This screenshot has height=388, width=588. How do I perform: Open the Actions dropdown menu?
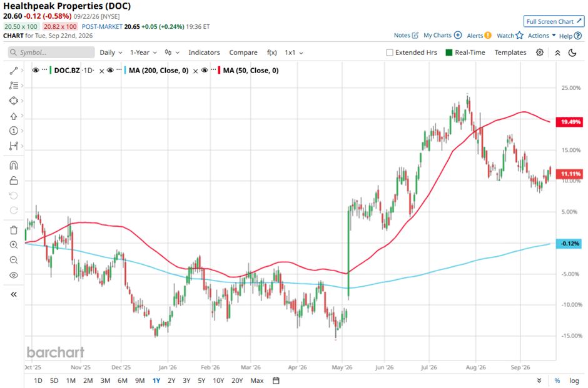point(542,36)
